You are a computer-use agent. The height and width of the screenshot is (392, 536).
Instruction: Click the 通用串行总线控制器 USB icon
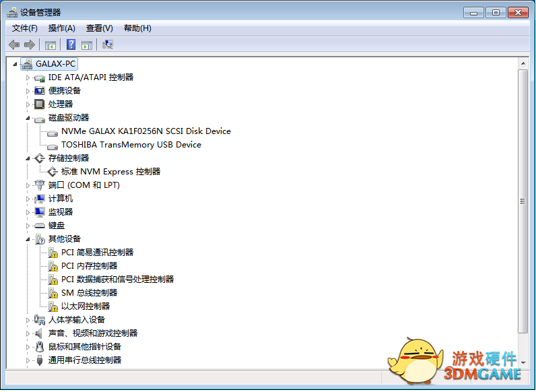coord(40,360)
